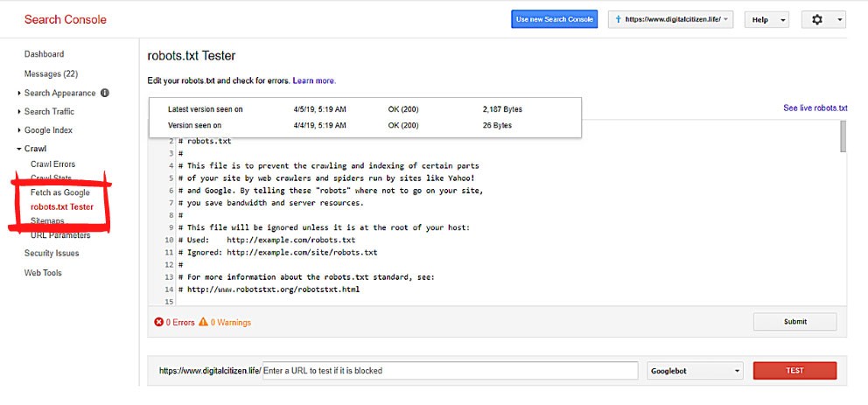Click the line with http://example.com/robots.txt
This screenshot has height=405, width=868.
(x=267, y=241)
